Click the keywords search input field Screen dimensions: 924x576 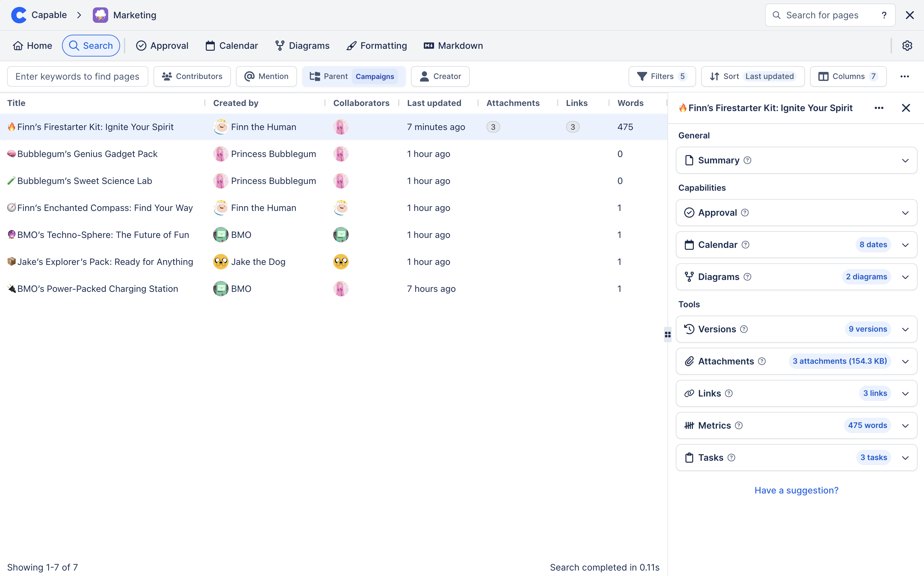77,76
